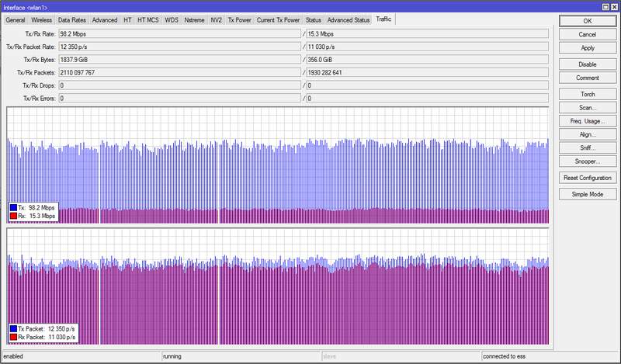621x364 pixels.
Task: Click the 'Tx/Rx Rate:' label
Action: point(40,34)
